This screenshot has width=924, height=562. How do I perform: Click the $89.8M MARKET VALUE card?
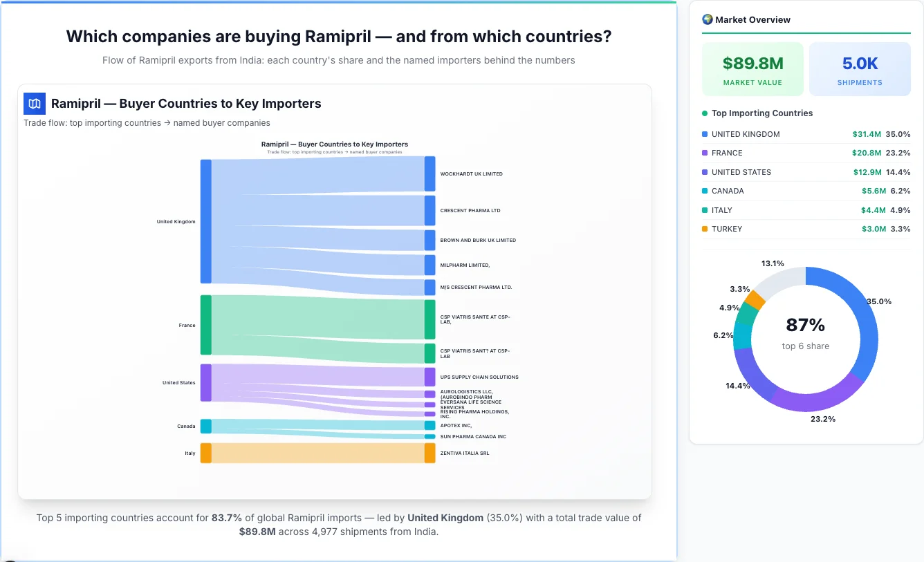pyautogui.click(x=752, y=68)
